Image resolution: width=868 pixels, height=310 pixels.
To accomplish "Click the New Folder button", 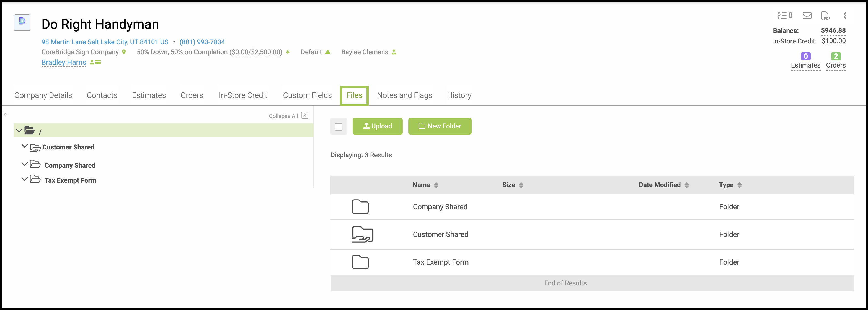I will 440,126.
